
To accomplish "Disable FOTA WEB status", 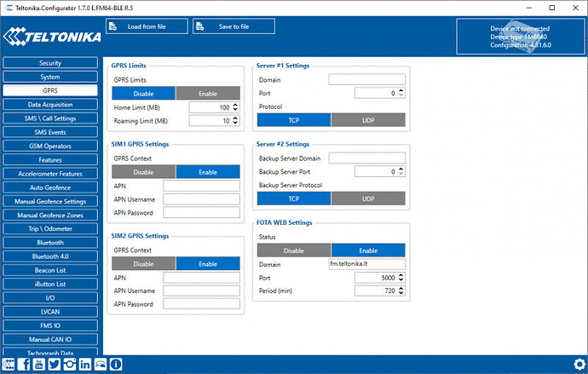I will pos(294,250).
